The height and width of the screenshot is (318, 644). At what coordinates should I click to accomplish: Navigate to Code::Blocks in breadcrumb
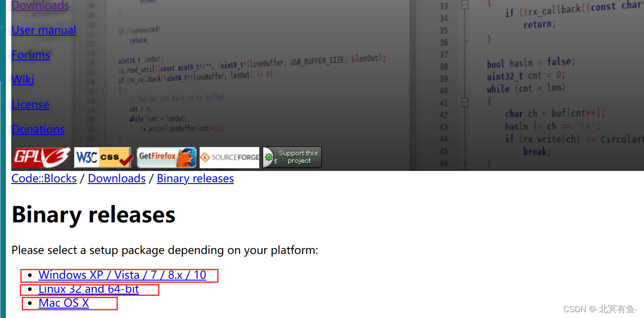click(44, 179)
